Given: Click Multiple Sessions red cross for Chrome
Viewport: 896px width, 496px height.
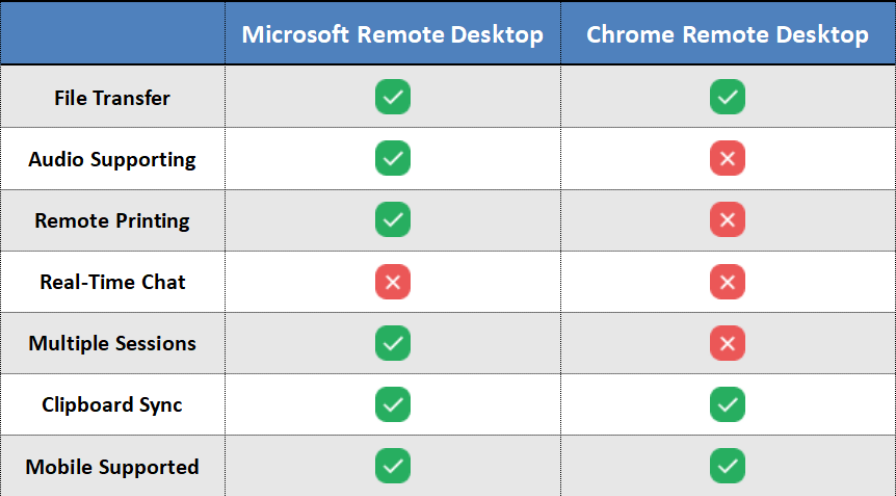Looking at the screenshot, I should (727, 343).
